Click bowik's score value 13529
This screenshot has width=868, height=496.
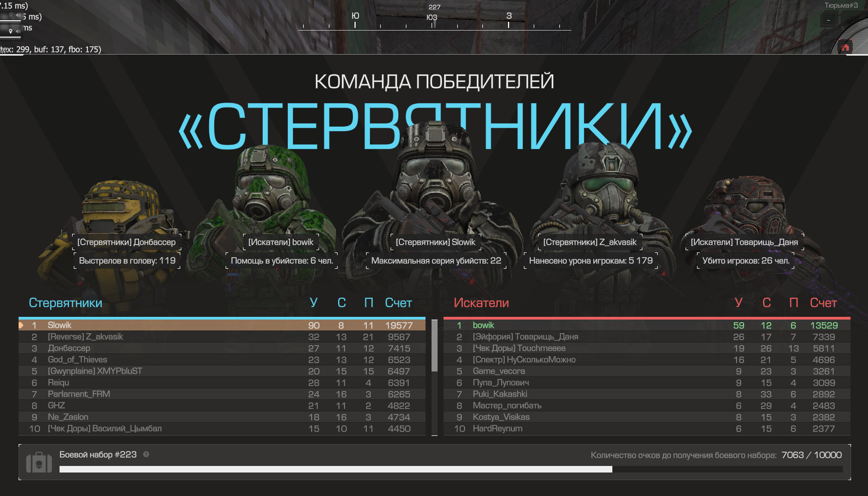pos(824,325)
